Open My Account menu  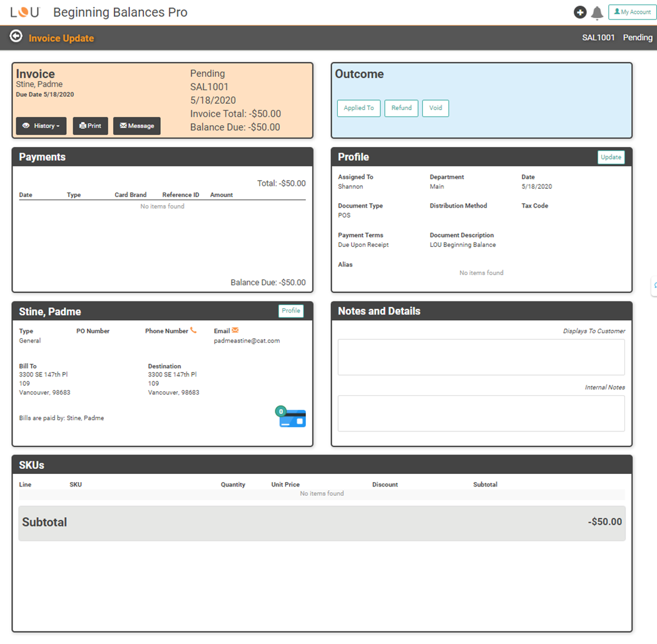pos(632,13)
